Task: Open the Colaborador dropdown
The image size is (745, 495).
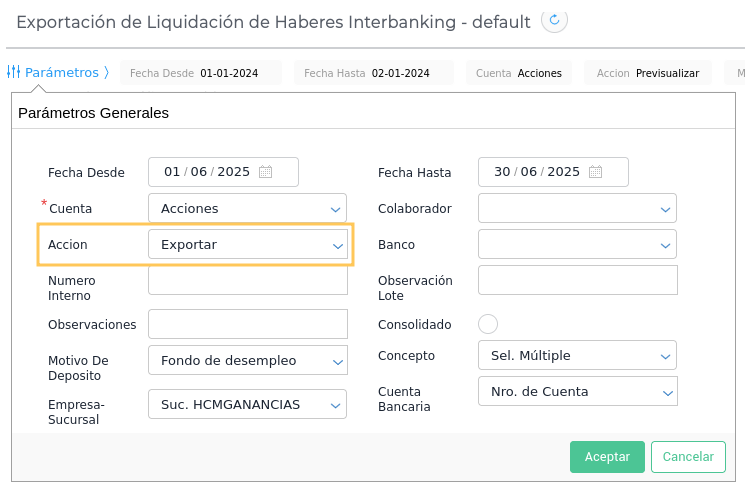Action: [x=665, y=209]
